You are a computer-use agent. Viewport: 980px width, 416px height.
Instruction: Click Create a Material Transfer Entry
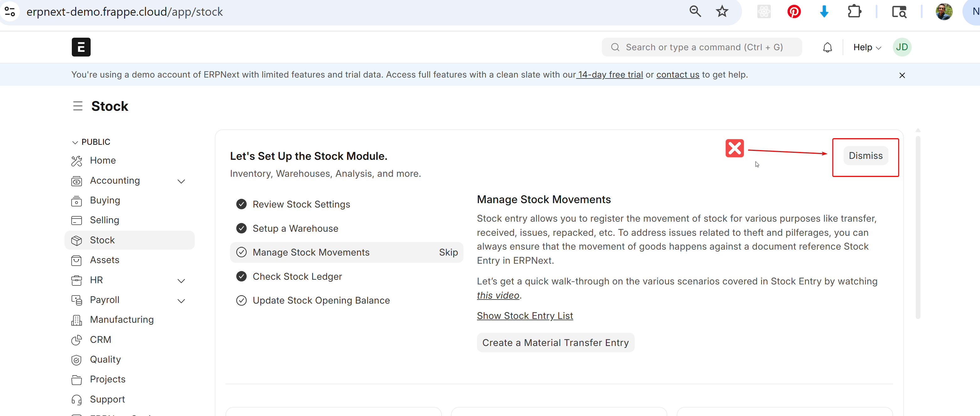coord(555,343)
